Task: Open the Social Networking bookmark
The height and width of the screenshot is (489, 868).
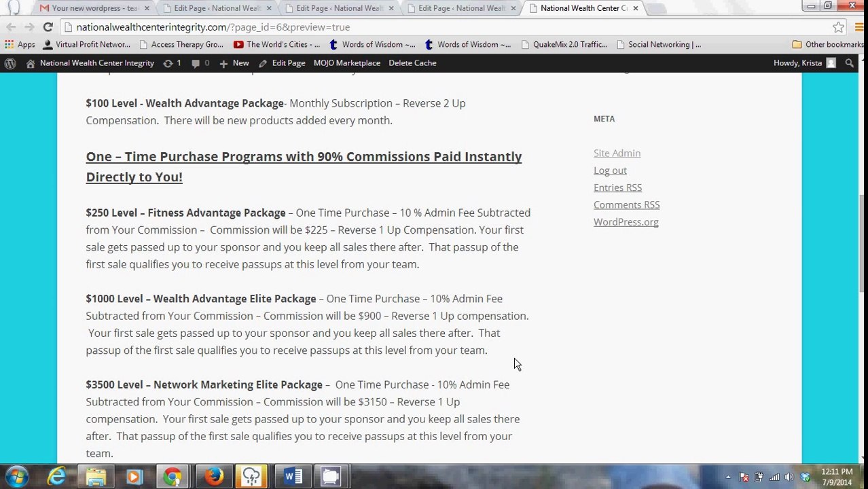Action: click(658, 45)
